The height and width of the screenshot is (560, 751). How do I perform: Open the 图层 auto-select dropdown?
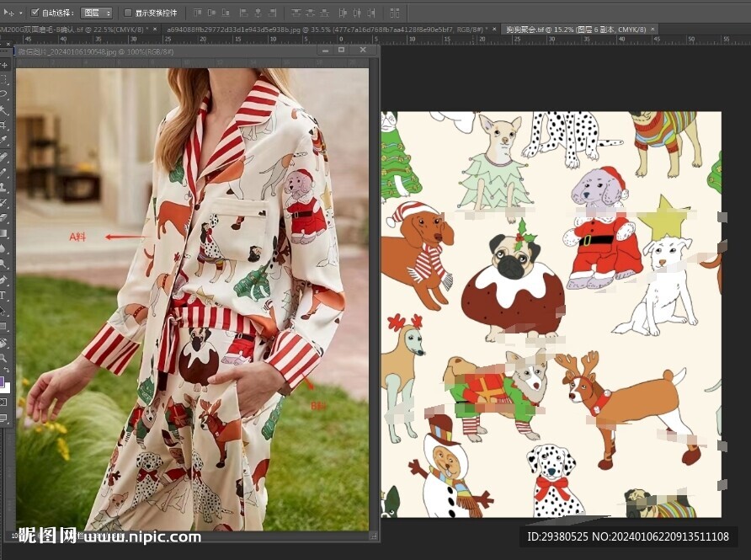tap(97, 13)
